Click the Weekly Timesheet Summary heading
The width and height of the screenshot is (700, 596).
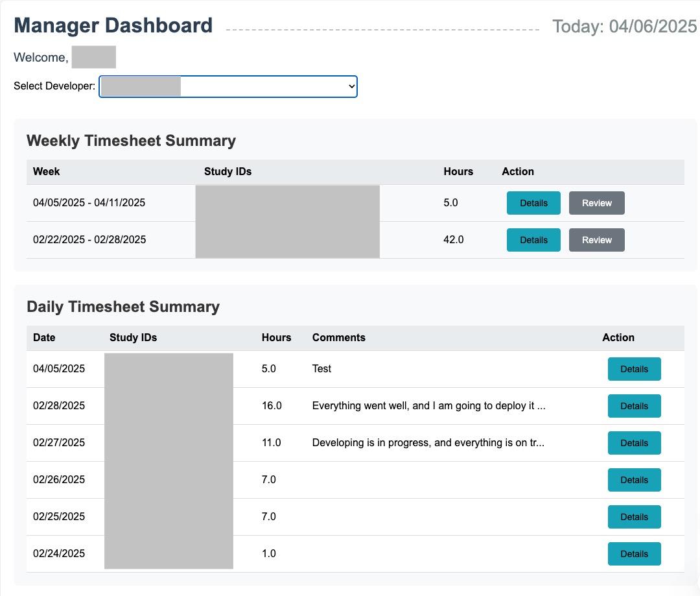[131, 141]
